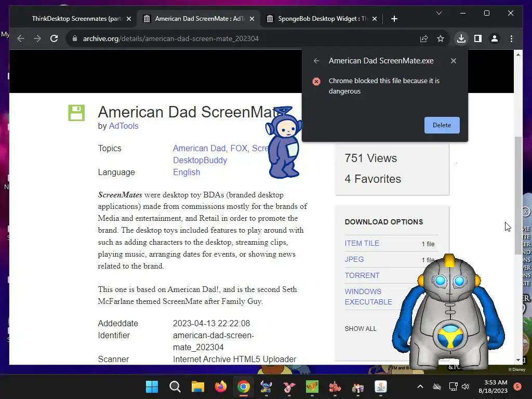Download the TORRENT option

(x=362, y=275)
